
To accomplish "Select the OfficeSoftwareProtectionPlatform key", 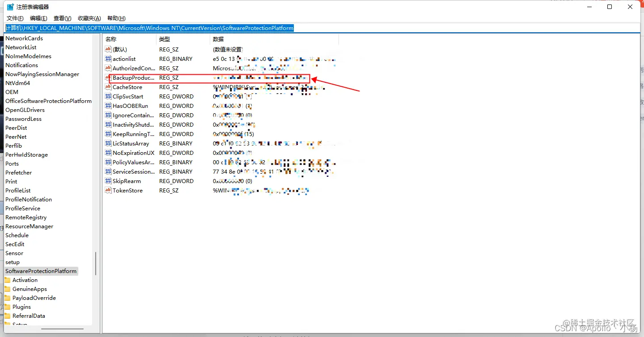I will point(48,101).
